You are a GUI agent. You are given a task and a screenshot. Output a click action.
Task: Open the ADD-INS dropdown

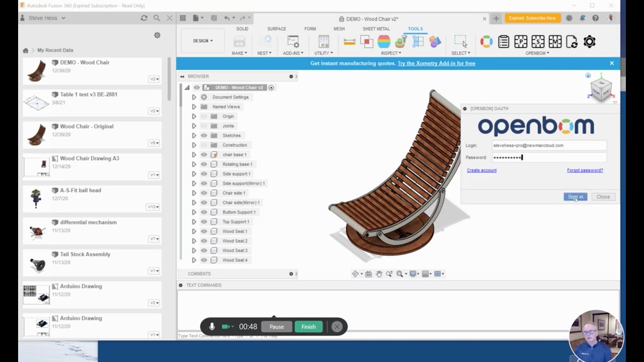293,53
